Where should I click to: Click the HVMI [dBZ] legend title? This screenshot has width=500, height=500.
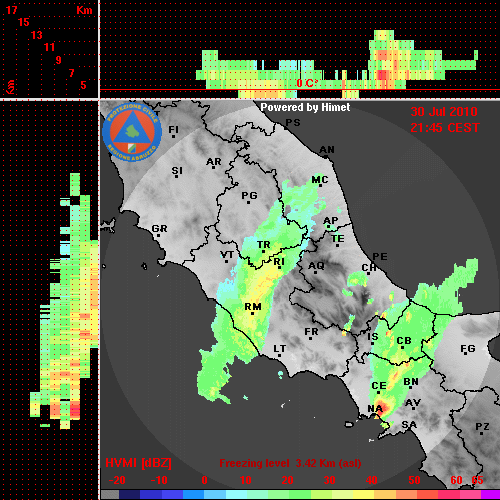pos(138,463)
